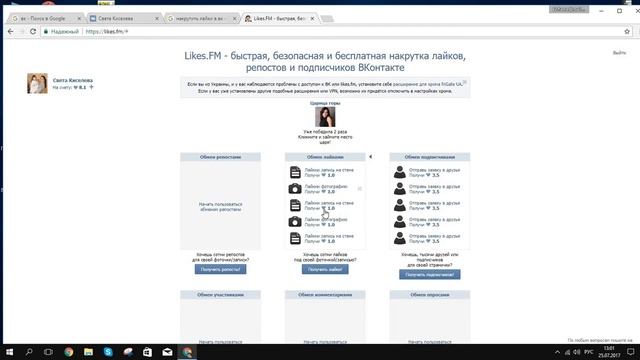Click the queen of the hill photo

point(325,117)
